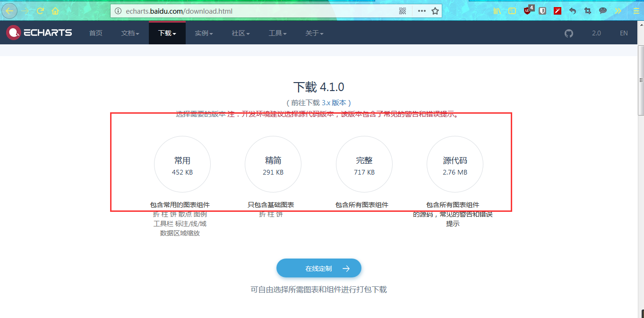Reload the page with the refresh icon
Screen dimensions: 644x318
41,10
